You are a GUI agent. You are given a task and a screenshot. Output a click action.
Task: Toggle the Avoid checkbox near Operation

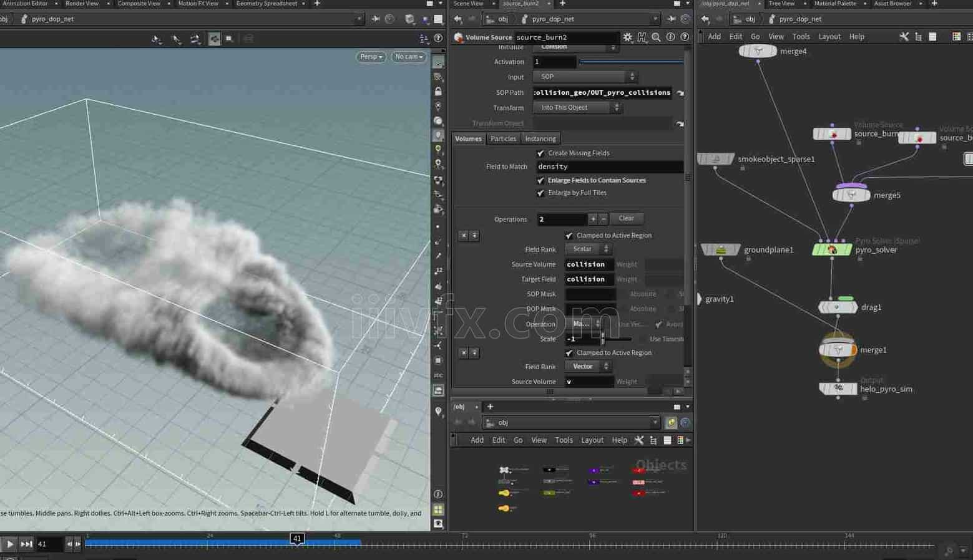click(x=658, y=324)
